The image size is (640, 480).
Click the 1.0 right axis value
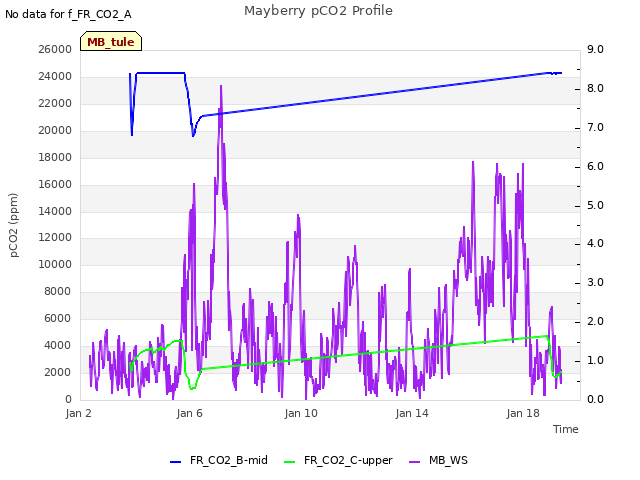coord(595,360)
